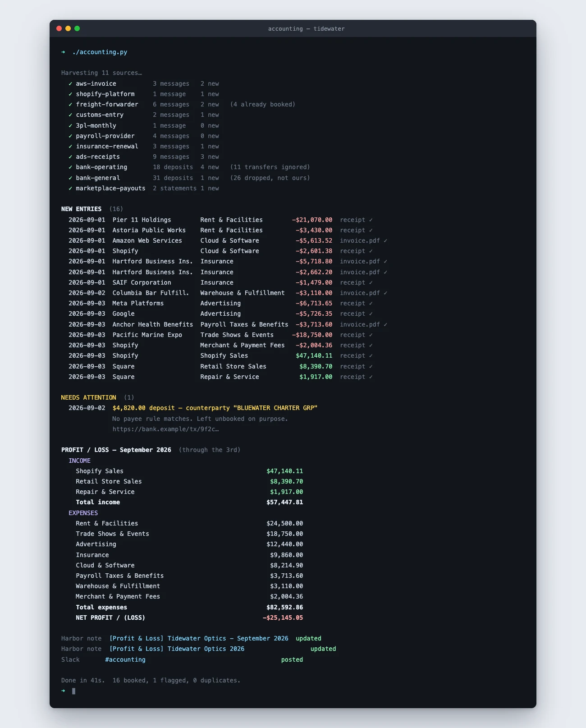
Task: Click the -$18,750.00 Trade Shows amount
Action: click(x=312, y=335)
